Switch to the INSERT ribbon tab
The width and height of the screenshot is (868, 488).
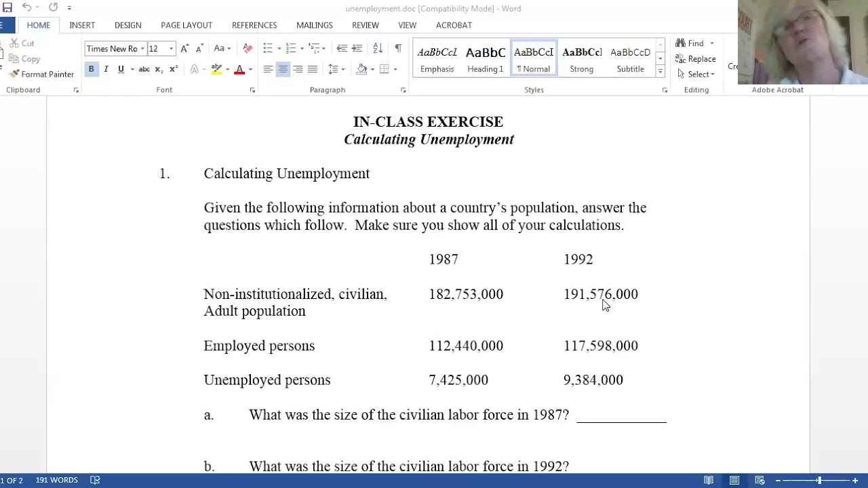tap(82, 25)
